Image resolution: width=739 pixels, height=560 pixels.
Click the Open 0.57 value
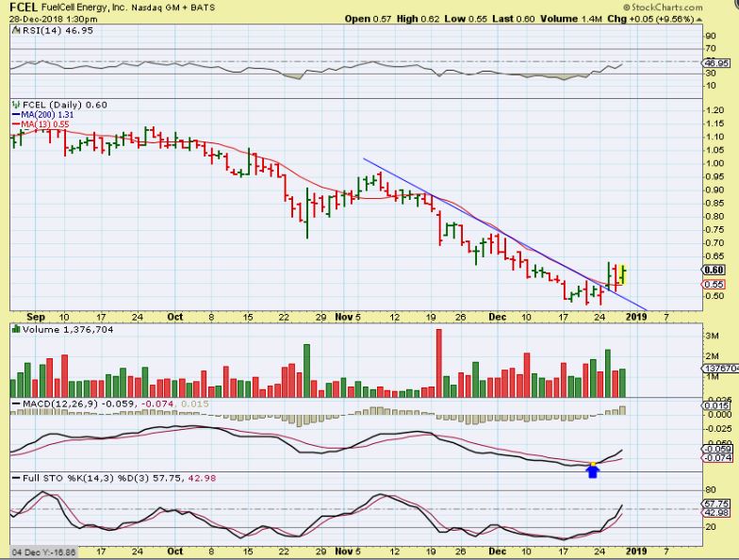click(368, 19)
